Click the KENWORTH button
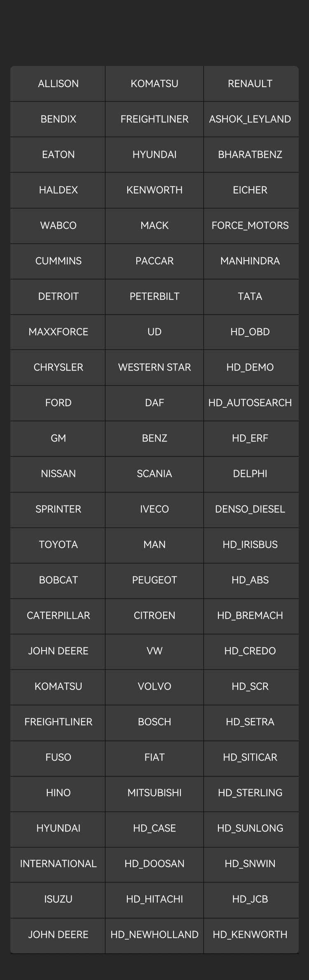309x980 pixels. point(154,190)
